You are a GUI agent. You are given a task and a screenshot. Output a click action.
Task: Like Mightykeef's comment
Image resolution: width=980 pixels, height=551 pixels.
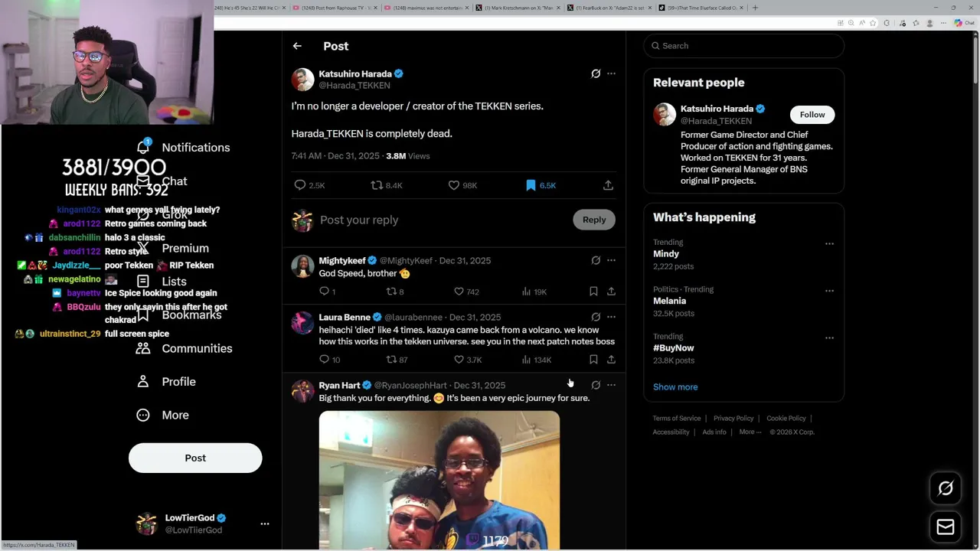[466, 292]
